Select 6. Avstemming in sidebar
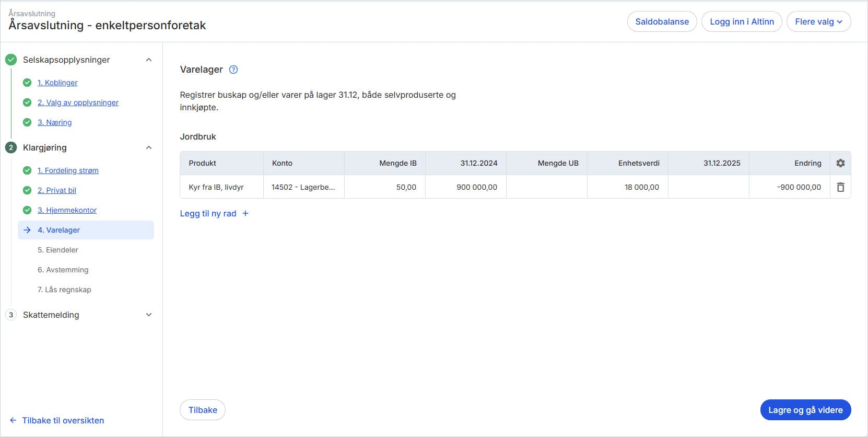 click(63, 270)
